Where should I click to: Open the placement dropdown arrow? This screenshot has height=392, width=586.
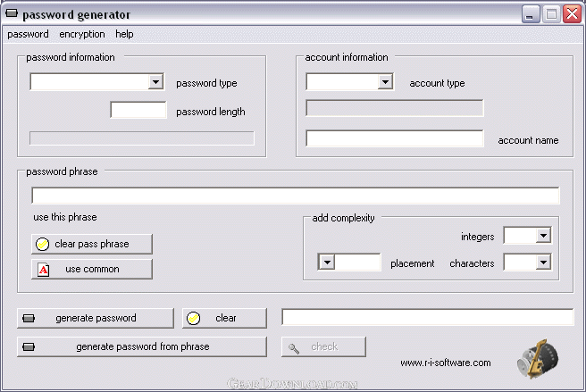point(326,263)
